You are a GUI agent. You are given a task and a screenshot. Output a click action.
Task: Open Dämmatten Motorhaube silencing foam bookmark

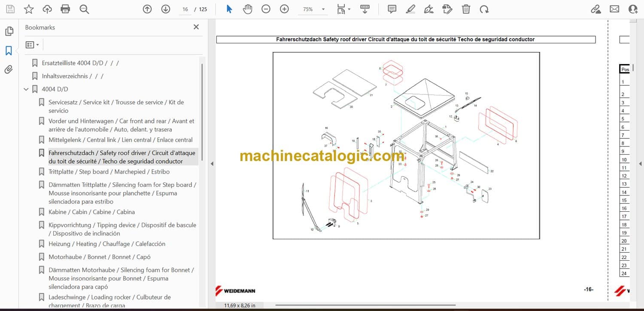coord(122,278)
